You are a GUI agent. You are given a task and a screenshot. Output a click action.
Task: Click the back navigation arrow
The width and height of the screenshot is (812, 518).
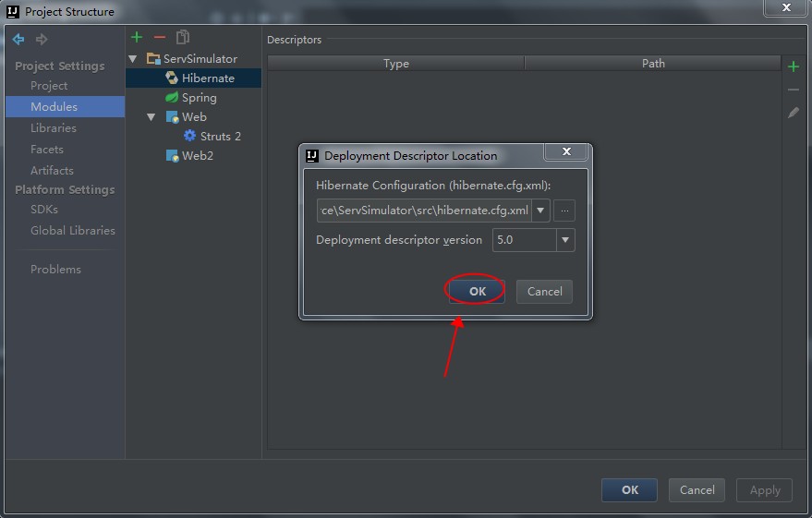18,40
